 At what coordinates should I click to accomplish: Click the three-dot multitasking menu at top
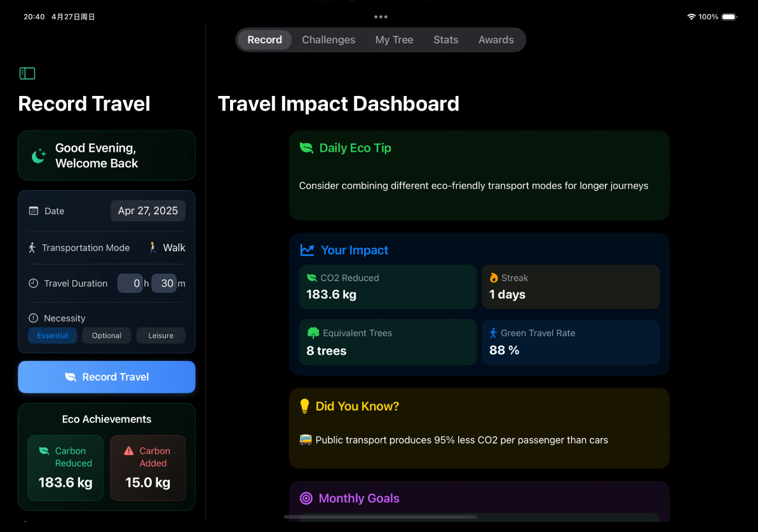tap(381, 17)
